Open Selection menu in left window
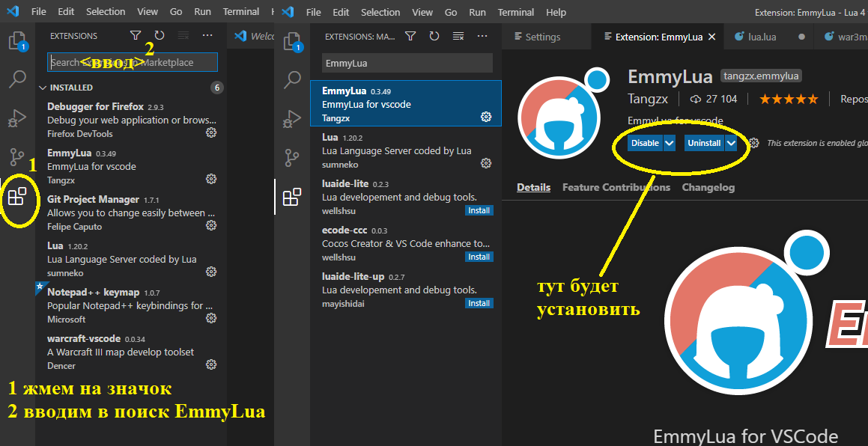The height and width of the screenshot is (446, 868). pyautogui.click(x=105, y=12)
